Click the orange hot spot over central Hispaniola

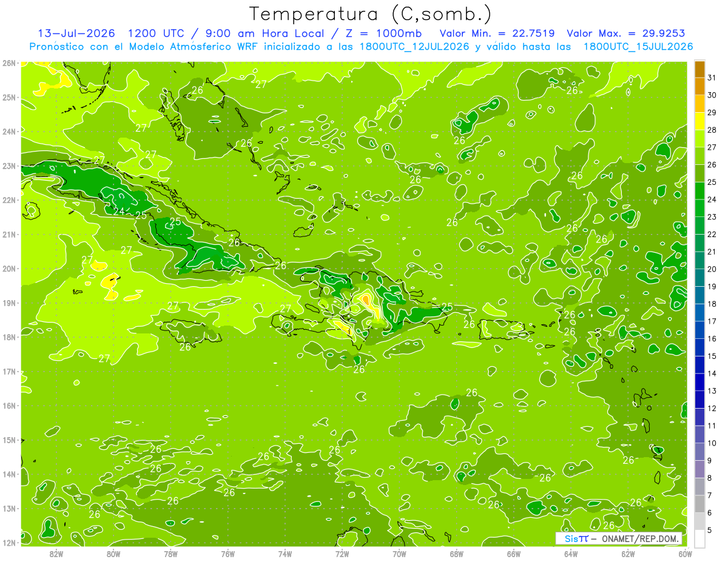point(366,299)
